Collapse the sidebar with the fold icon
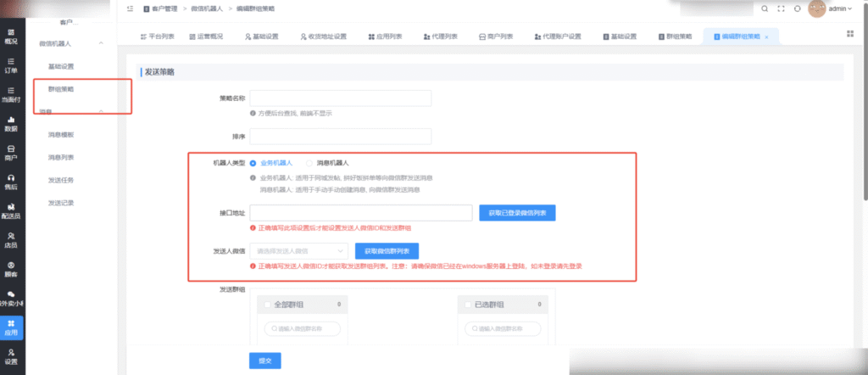This screenshot has height=375, width=868. click(130, 8)
